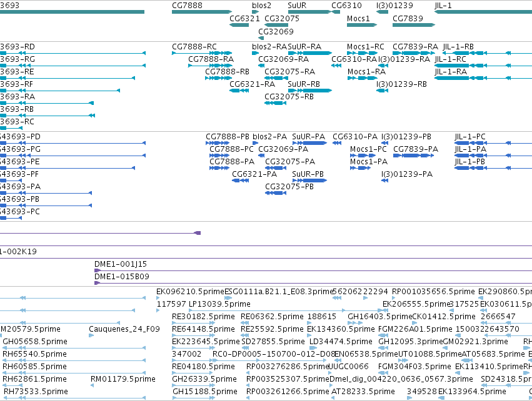Select the SuUR gene label
Screen dimensions: 532x401
[297, 6]
